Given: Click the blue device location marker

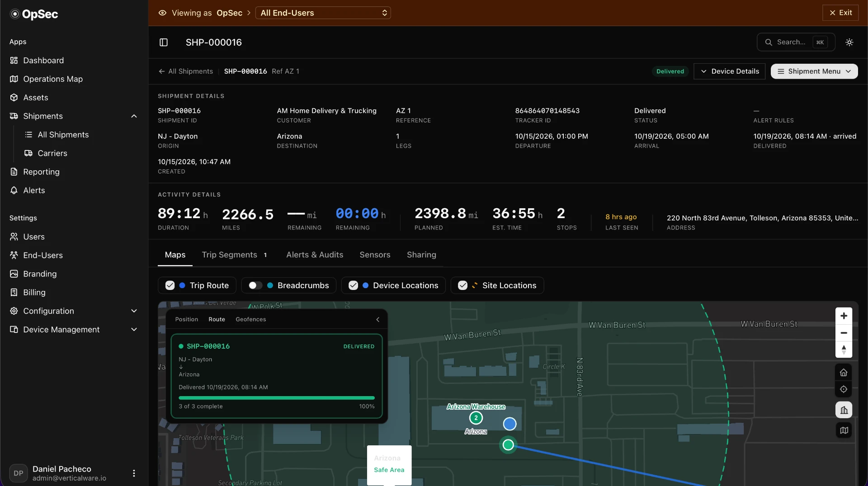Looking at the screenshot, I should tap(509, 424).
